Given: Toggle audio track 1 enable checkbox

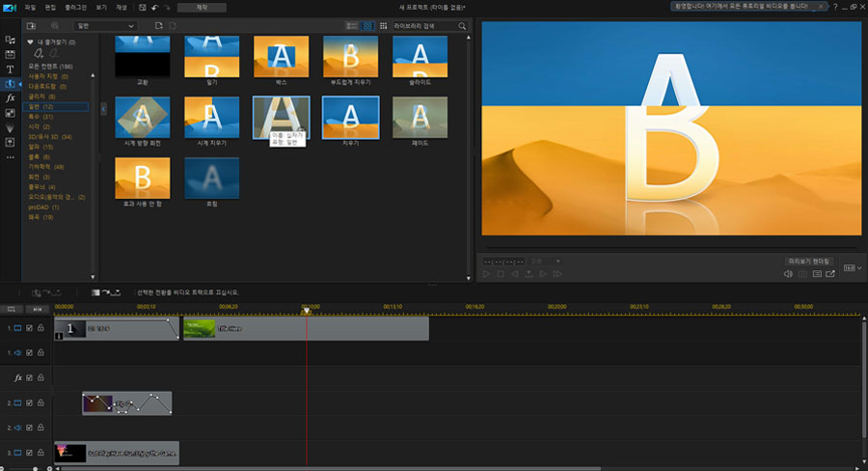Looking at the screenshot, I should click(x=29, y=352).
